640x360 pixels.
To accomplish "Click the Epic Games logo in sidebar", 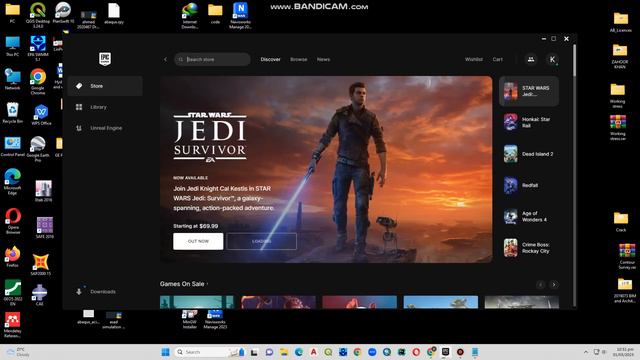I will click(105, 59).
